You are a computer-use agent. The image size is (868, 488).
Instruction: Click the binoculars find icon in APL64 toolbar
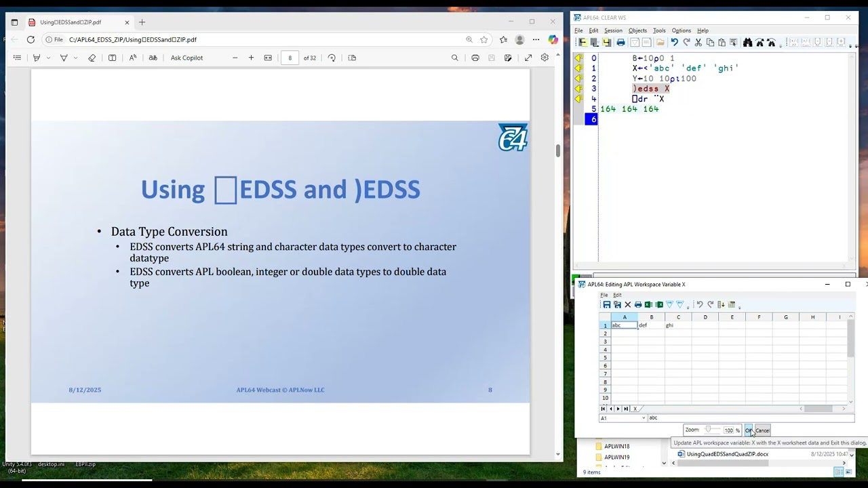coord(747,43)
